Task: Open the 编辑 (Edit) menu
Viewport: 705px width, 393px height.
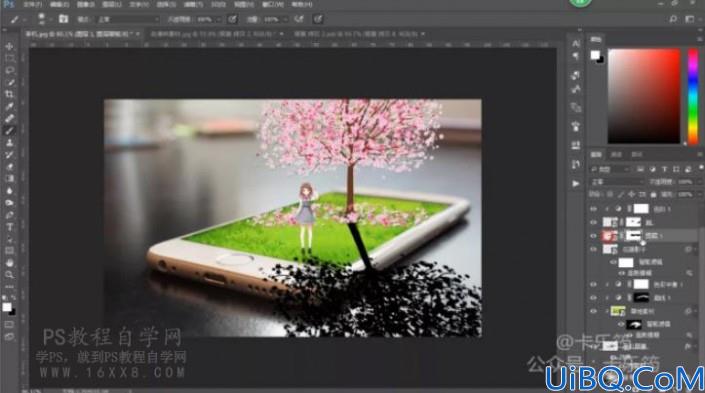Action: (x=59, y=4)
